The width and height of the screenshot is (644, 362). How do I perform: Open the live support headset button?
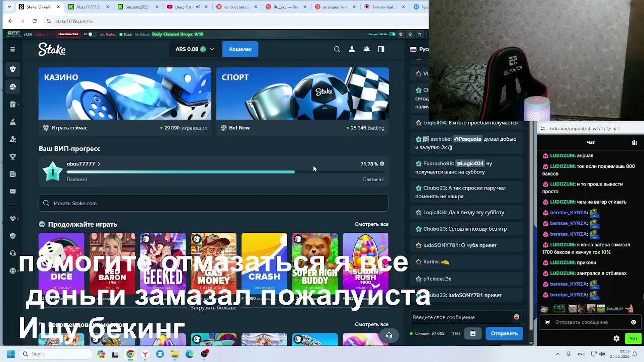(389, 335)
